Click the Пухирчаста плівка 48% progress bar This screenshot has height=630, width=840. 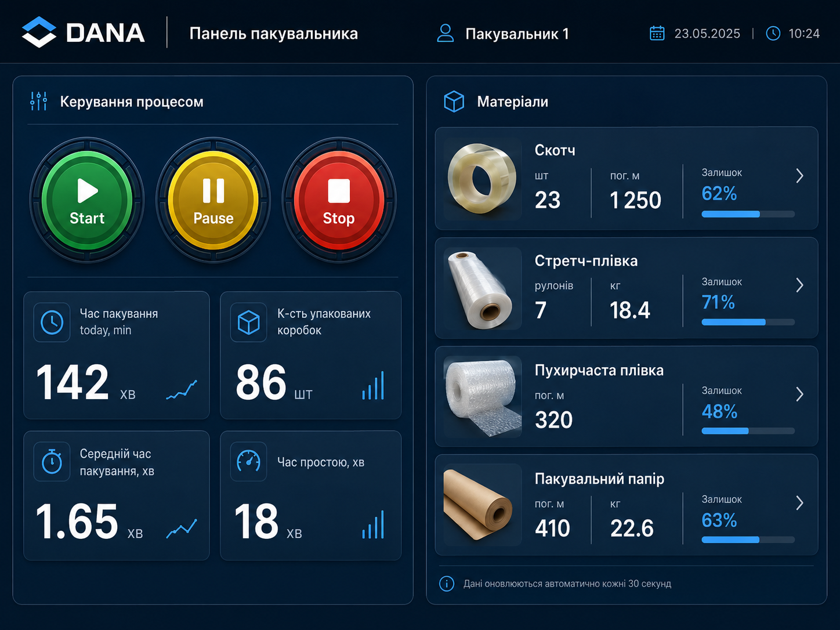(x=748, y=431)
